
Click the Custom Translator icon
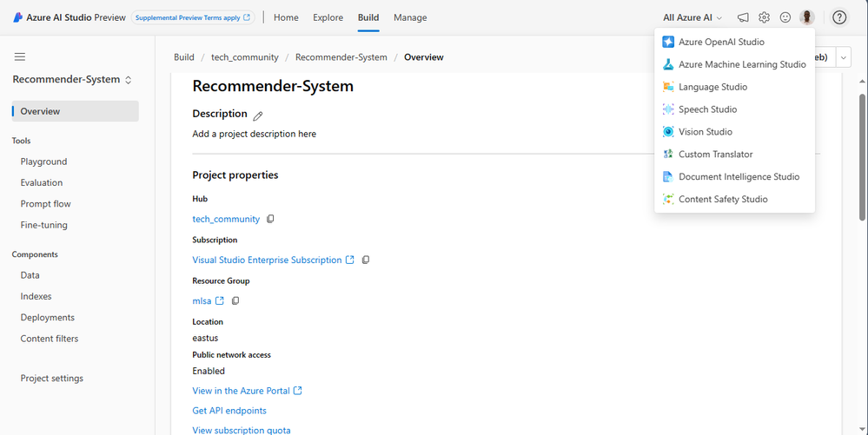pos(668,154)
